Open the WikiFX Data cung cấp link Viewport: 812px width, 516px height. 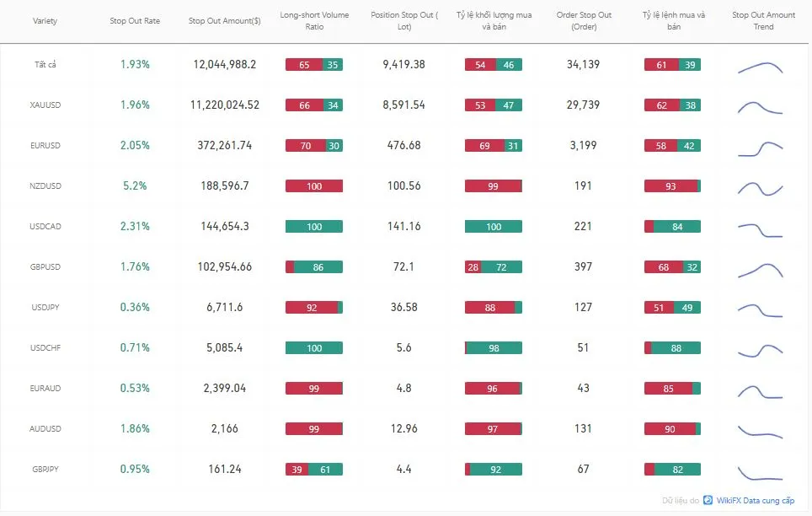coord(755,501)
